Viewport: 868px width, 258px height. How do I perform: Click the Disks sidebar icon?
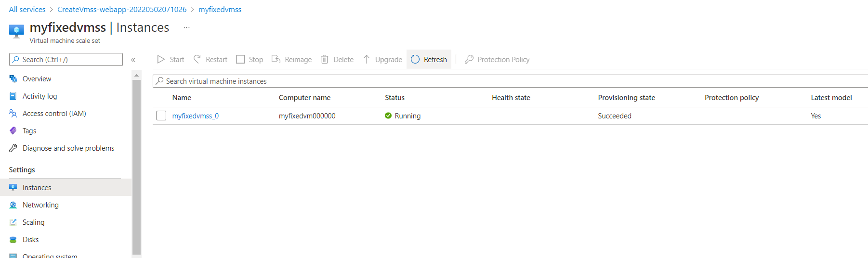tap(13, 240)
